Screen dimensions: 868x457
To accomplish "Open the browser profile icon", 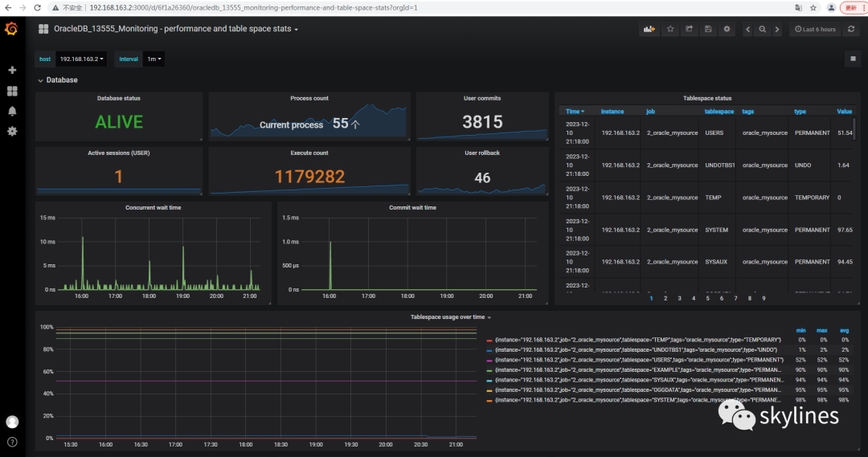I will coord(832,8).
